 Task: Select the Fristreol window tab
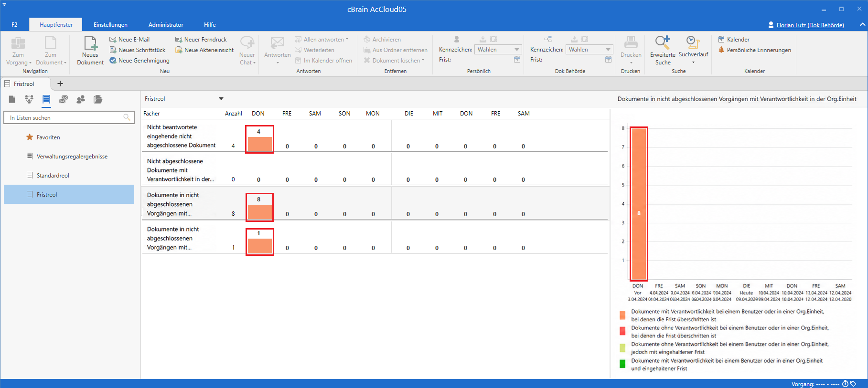[24, 84]
